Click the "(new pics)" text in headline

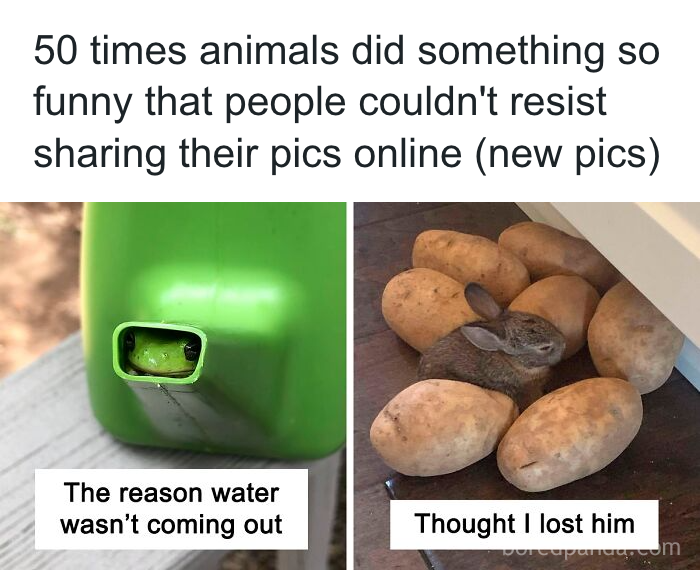(567, 154)
